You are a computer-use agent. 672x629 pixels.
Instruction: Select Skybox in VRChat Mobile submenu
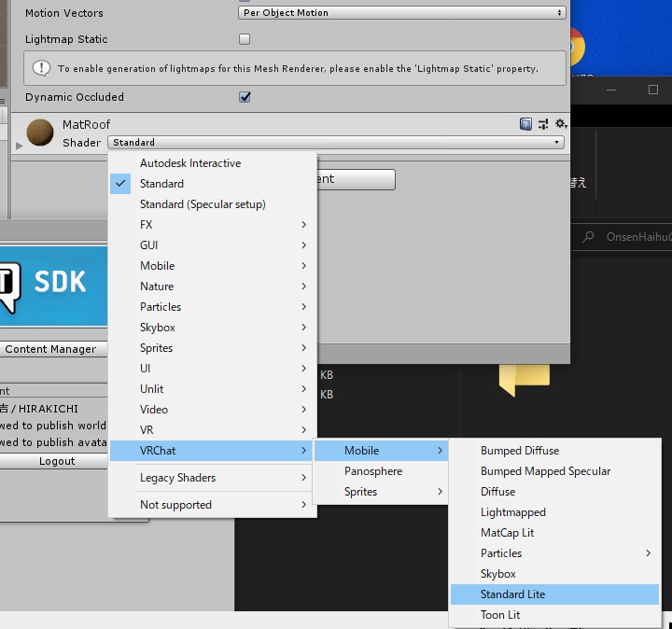pyautogui.click(x=554, y=574)
